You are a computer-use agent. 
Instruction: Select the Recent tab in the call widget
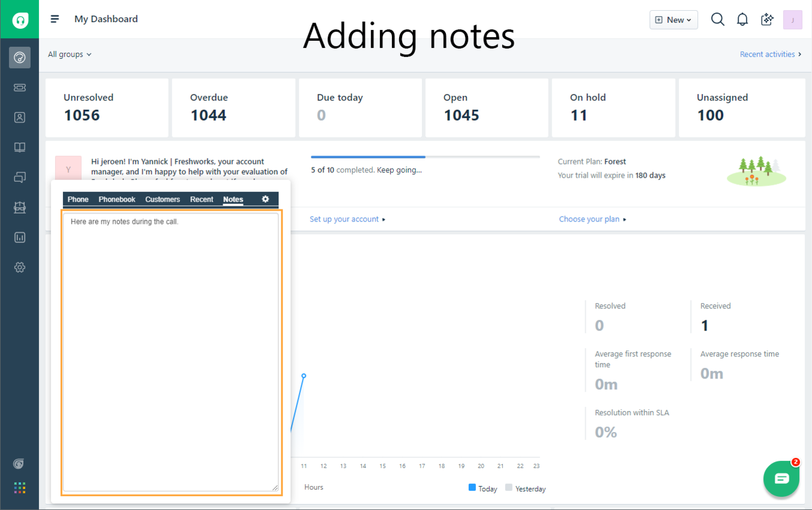(202, 199)
